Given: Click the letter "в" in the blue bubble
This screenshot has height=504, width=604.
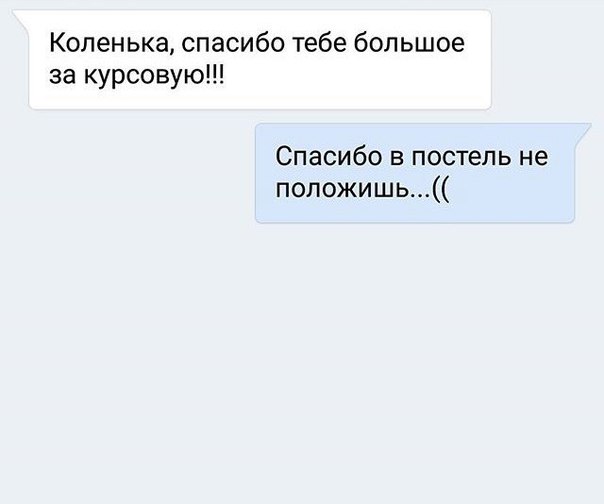Looking at the screenshot, I should 397,158.
